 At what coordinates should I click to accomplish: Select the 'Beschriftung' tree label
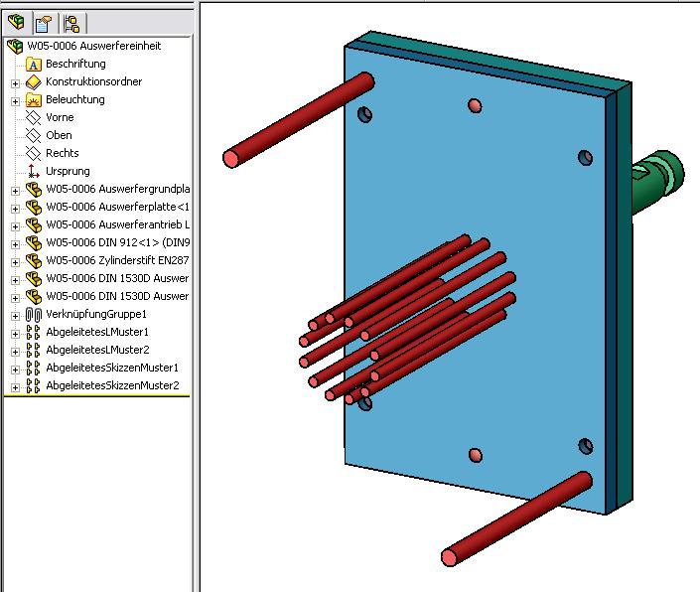point(75,64)
